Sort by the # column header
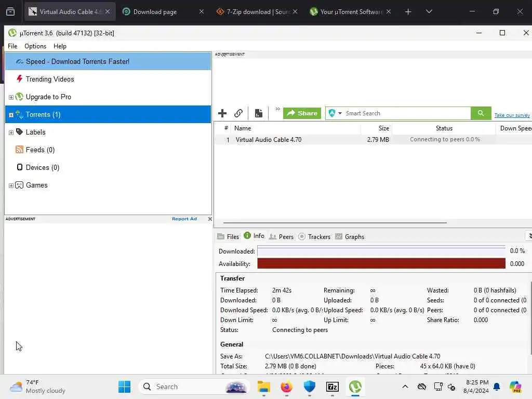 pos(225,128)
